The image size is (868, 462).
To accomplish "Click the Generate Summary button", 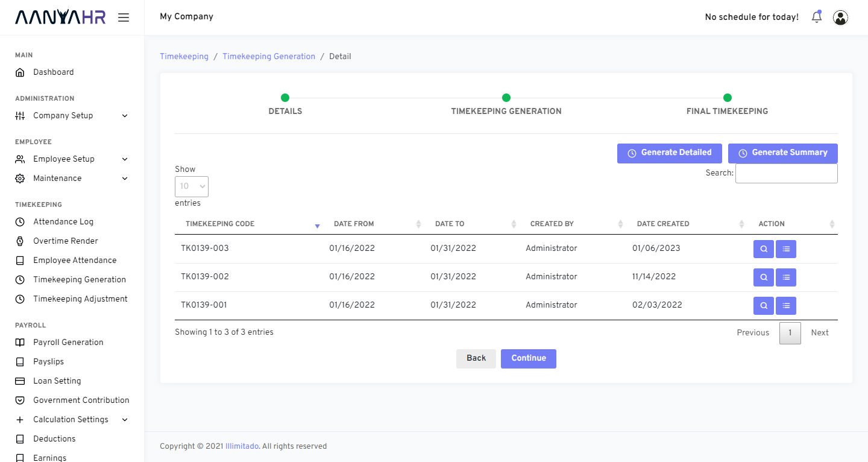I will [x=782, y=153].
